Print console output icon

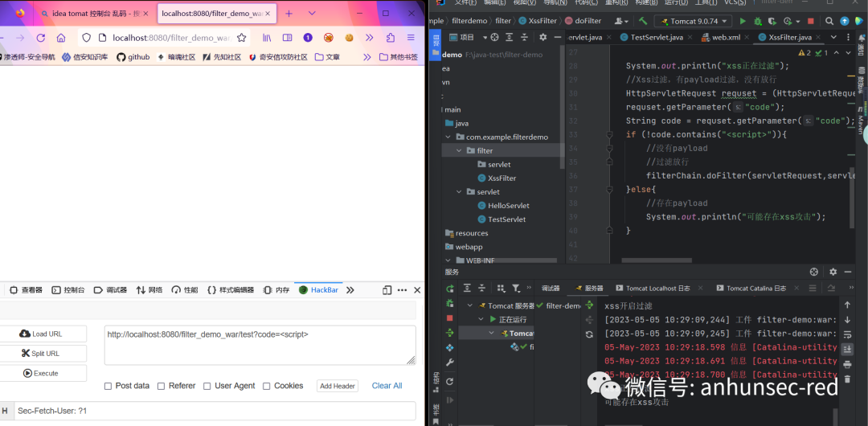pos(847,364)
